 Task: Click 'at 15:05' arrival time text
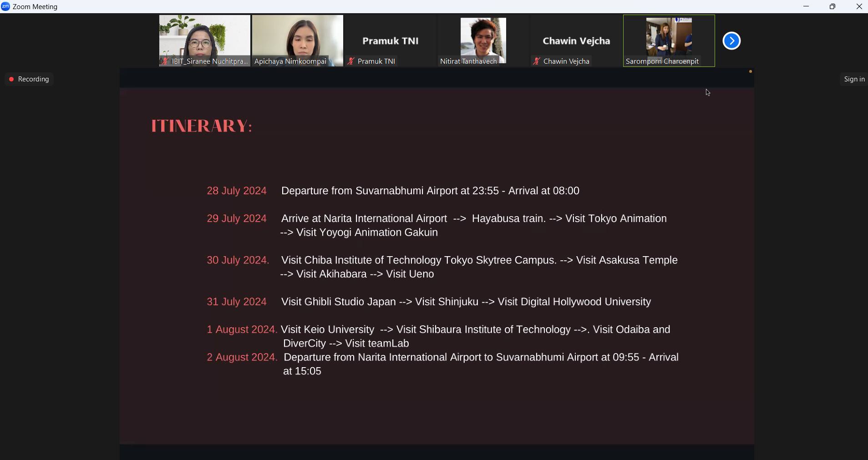302,372
